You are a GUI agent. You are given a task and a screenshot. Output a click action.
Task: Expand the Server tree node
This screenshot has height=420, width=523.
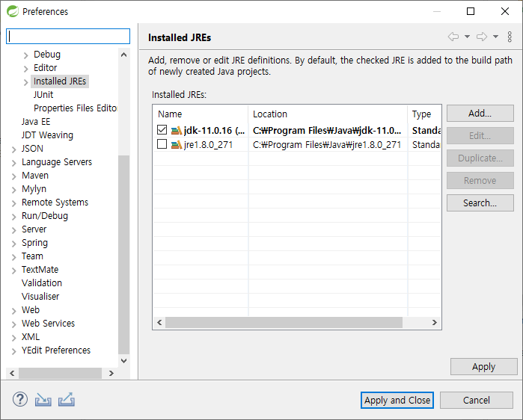coord(14,230)
